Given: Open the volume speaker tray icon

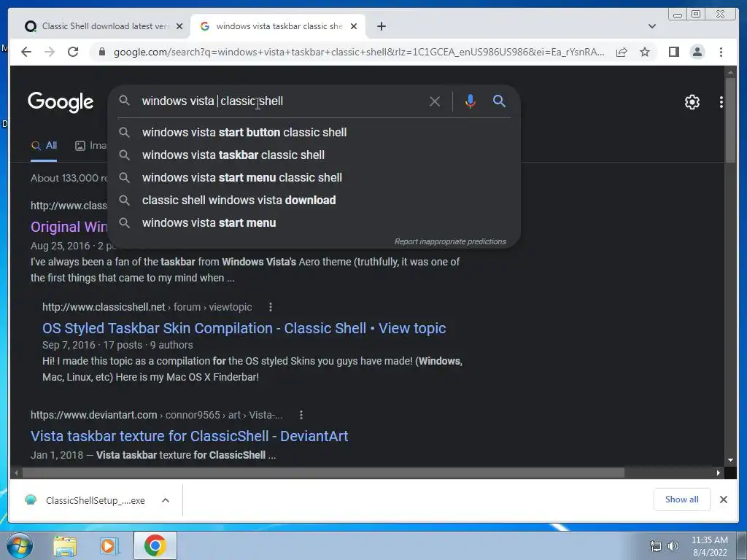Looking at the screenshot, I should tap(673, 546).
